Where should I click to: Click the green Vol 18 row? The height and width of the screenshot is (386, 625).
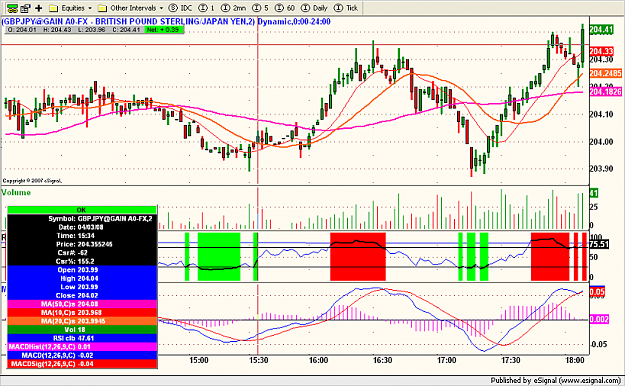82,330
